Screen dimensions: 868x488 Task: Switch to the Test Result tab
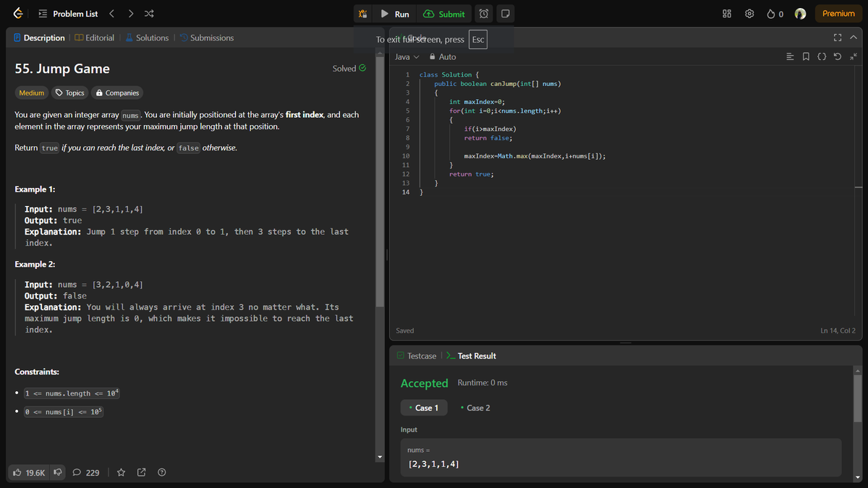click(x=471, y=356)
